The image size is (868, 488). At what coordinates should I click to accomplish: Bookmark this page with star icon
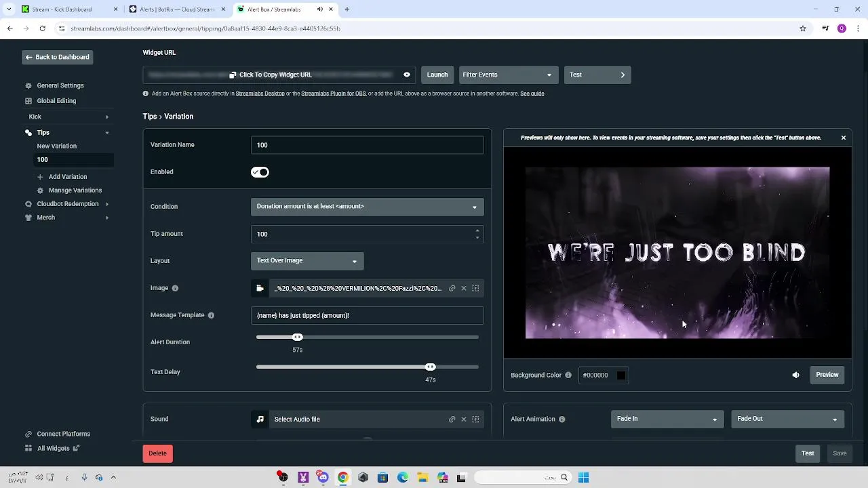pyautogui.click(x=803, y=28)
